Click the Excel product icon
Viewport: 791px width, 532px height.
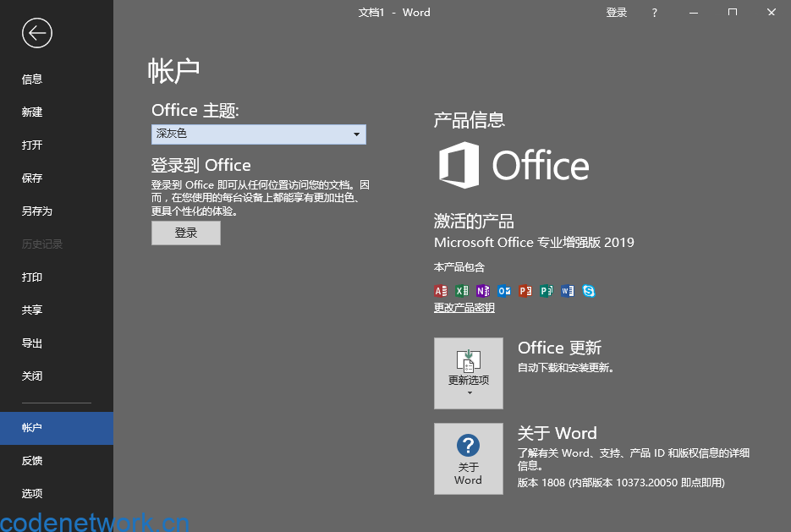pyautogui.click(x=462, y=291)
